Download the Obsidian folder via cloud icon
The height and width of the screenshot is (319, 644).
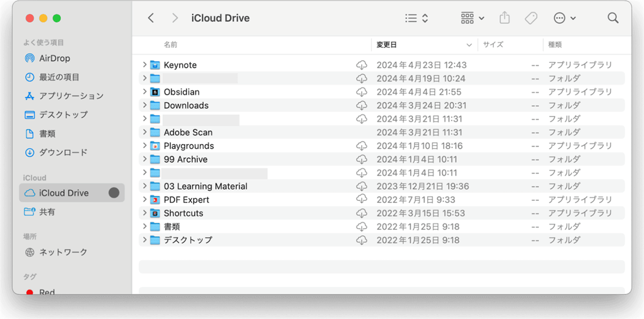pos(362,92)
